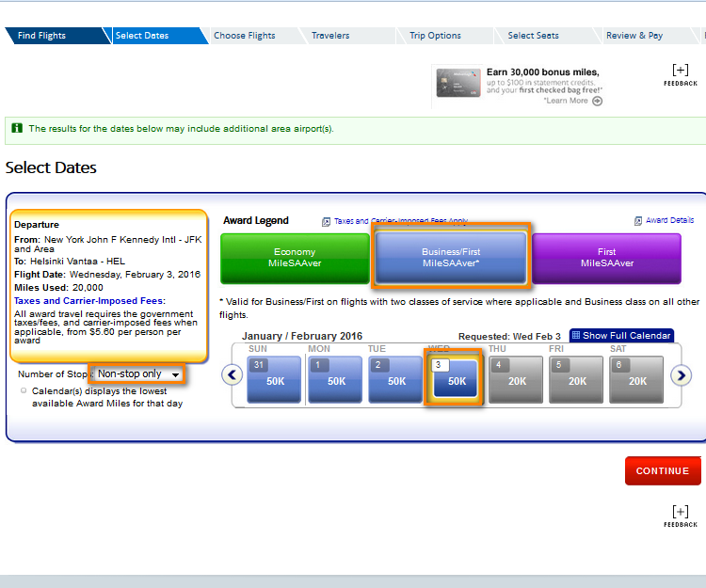Click the previous week arrow in calendar
This screenshot has width=706, height=588.
coord(233,374)
